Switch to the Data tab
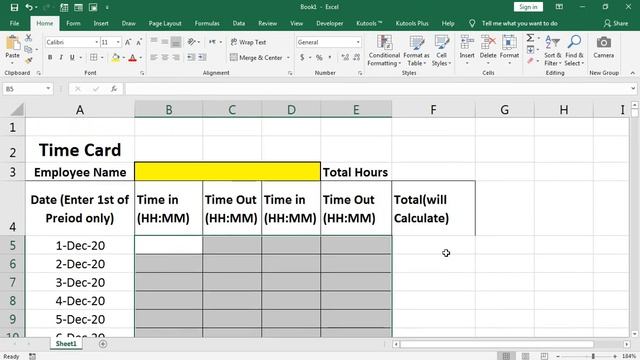Viewport: 640px width, 360px height. pyautogui.click(x=239, y=23)
